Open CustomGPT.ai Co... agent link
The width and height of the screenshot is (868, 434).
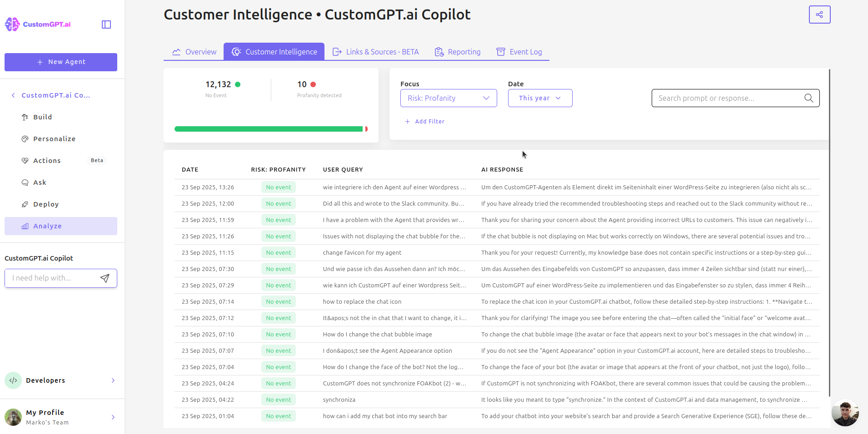[x=55, y=95]
